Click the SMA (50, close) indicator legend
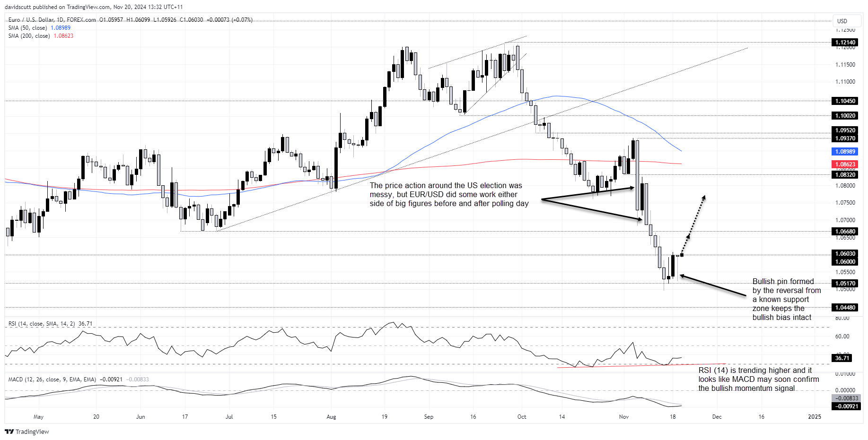This screenshot has width=868, height=440. (39, 28)
